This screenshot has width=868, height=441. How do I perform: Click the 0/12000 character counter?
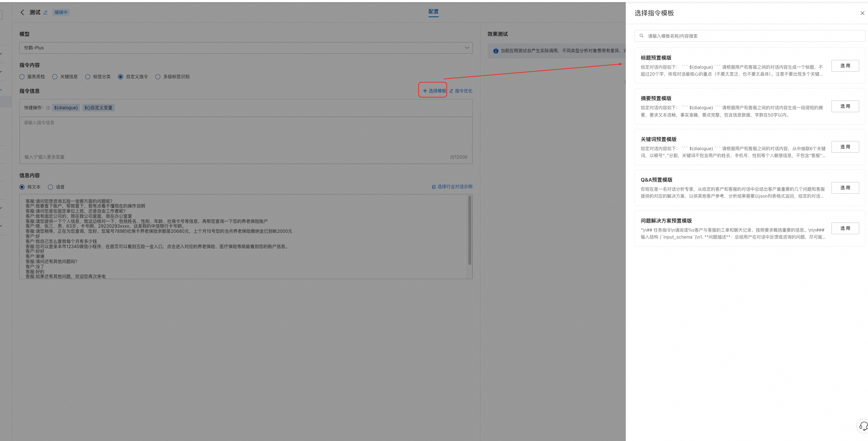click(459, 157)
